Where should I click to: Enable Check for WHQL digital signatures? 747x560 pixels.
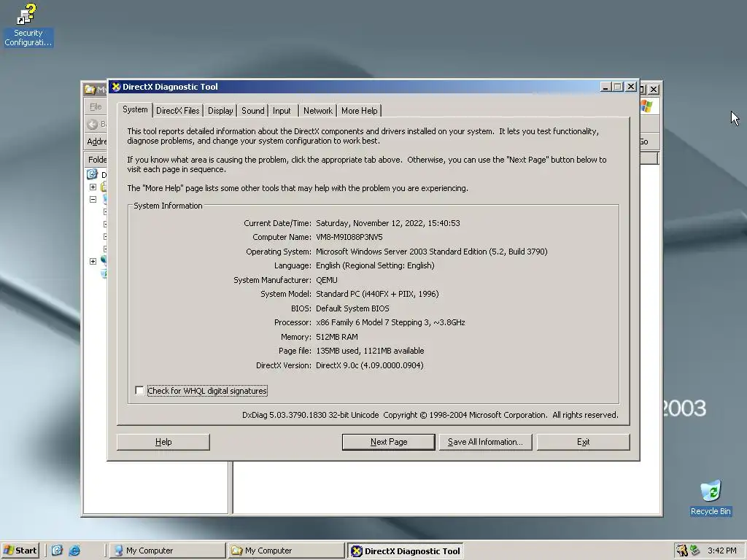[139, 391]
